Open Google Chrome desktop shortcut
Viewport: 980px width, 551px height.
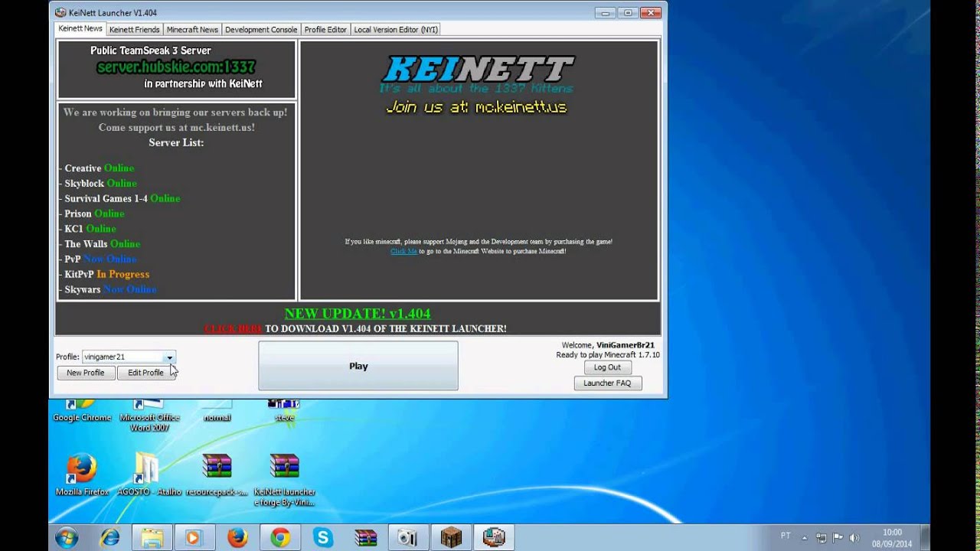click(x=82, y=410)
